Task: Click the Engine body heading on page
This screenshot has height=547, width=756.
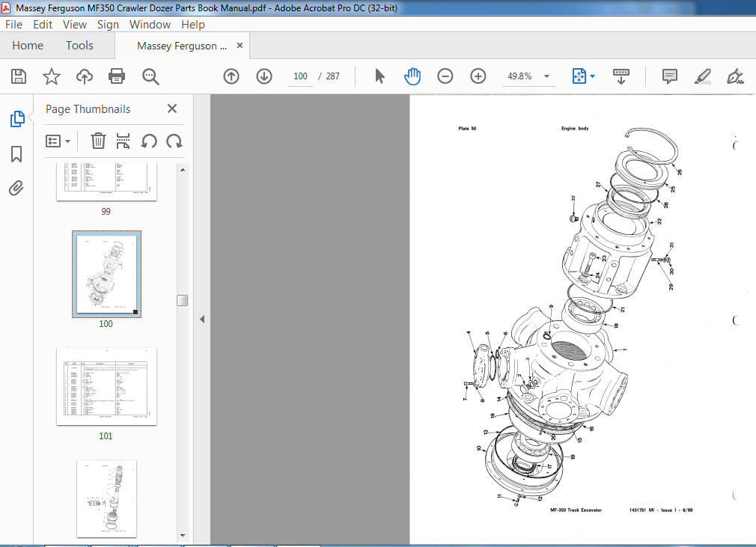Action: tap(575, 128)
